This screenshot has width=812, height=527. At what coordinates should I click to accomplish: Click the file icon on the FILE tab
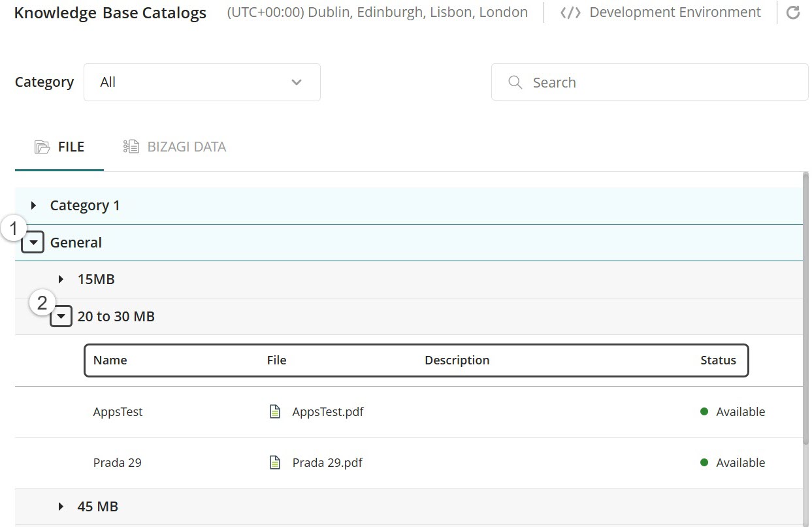(43, 146)
